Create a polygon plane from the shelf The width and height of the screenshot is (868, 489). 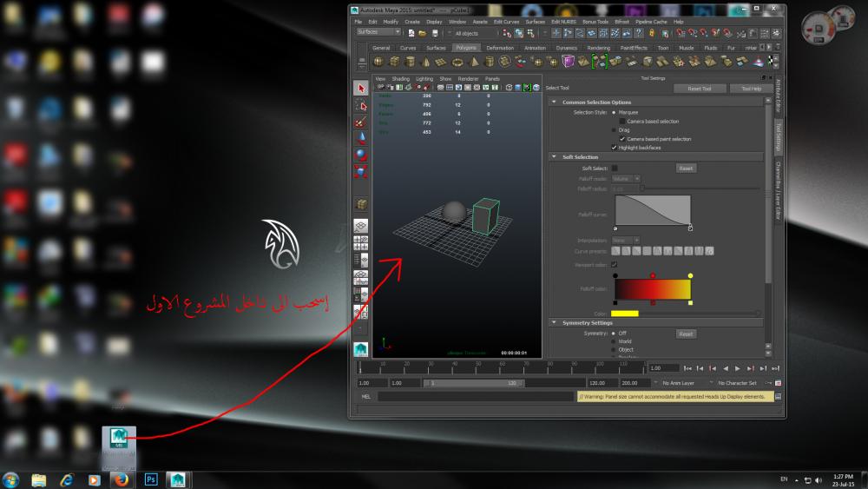pos(441,62)
